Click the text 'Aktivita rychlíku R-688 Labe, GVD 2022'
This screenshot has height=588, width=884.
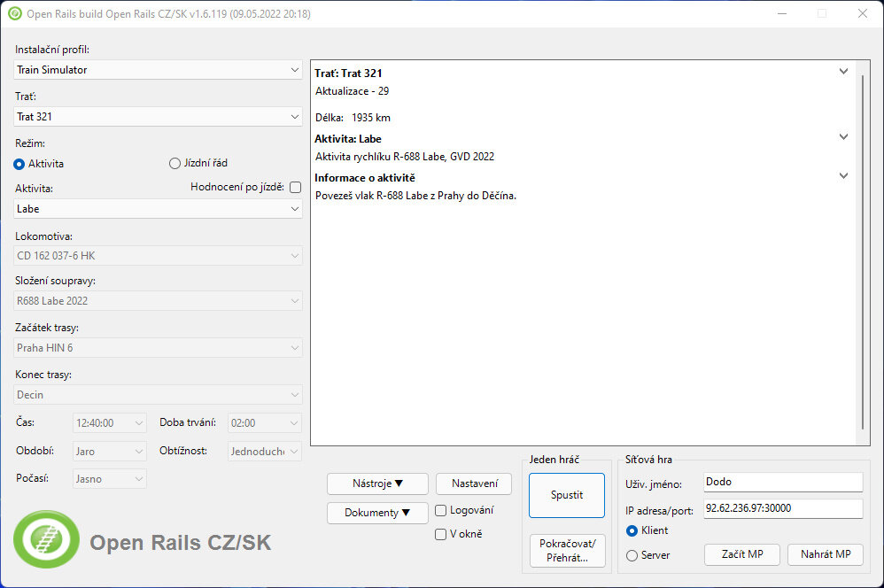pos(405,157)
